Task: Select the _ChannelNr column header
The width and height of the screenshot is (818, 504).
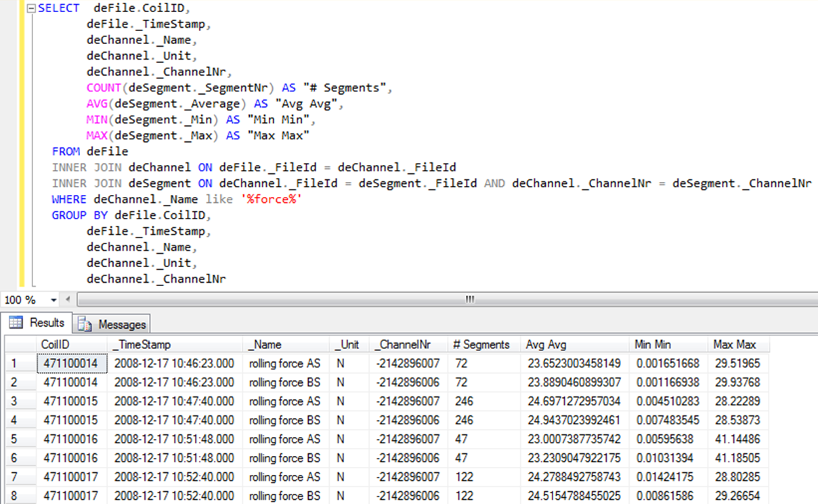Action: click(x=410, y=344)
